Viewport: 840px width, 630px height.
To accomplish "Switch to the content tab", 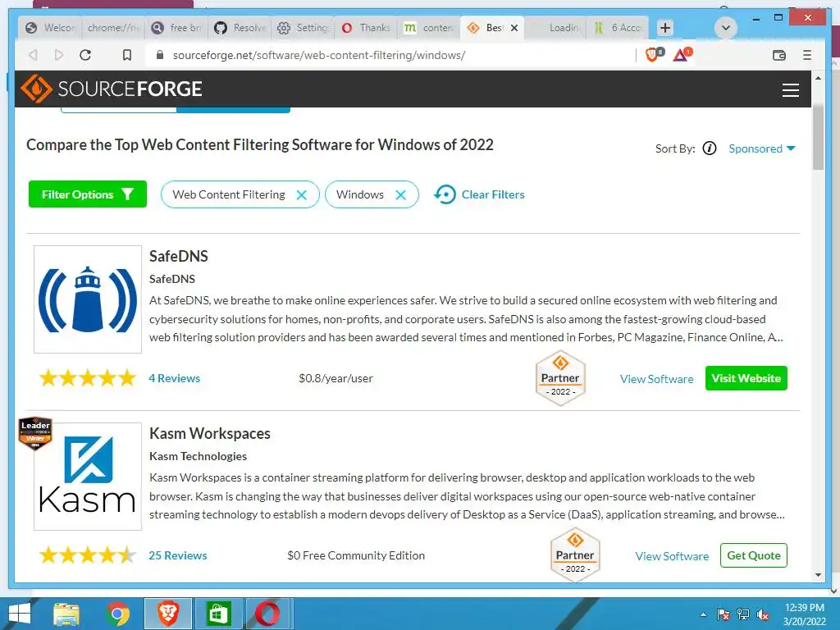I will click(x=430, y=28).
